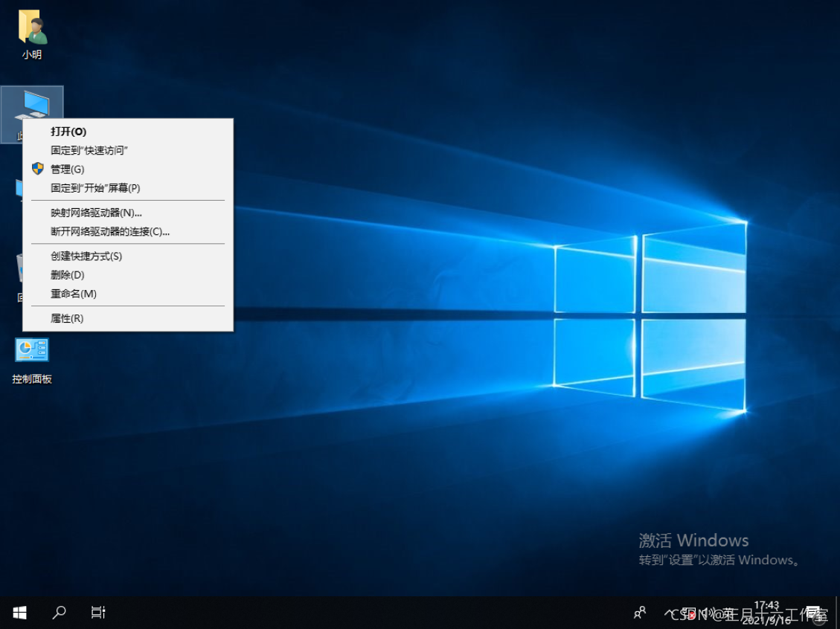This screenshot has height=629, width=840.
Task: Choose 断开网络驱动器的连接(C)... menu item
Action: click(x=127, y=231)
